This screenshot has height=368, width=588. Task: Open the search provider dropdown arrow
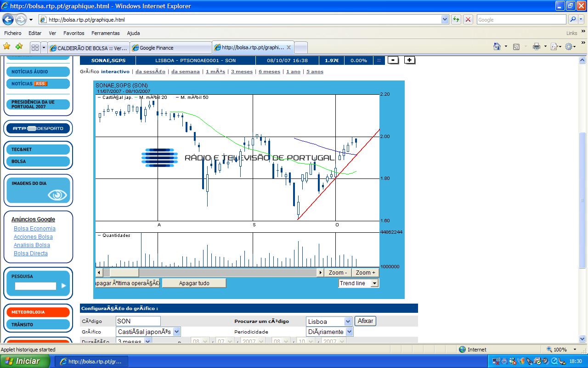pos(581,19)
